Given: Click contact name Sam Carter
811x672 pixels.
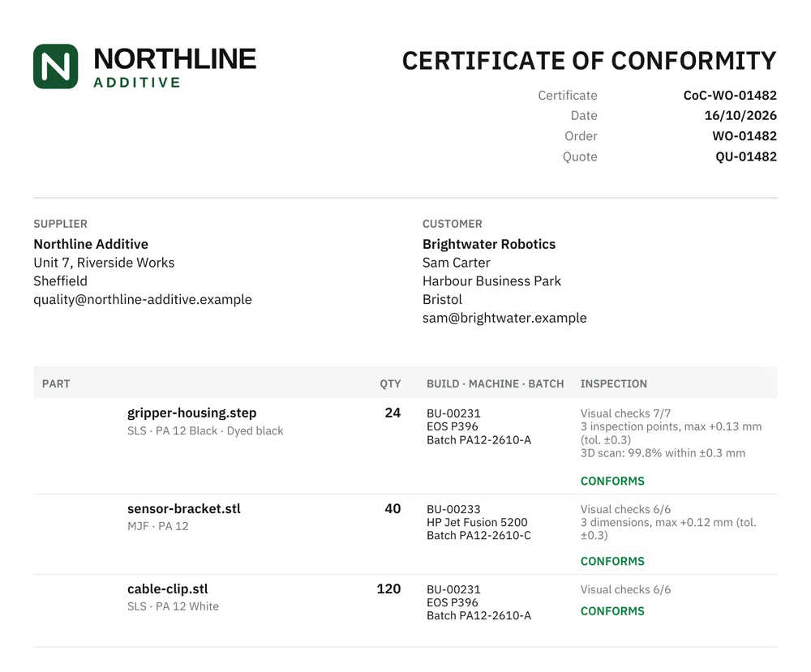Looking at the screenshot, I should pos(456,263).
